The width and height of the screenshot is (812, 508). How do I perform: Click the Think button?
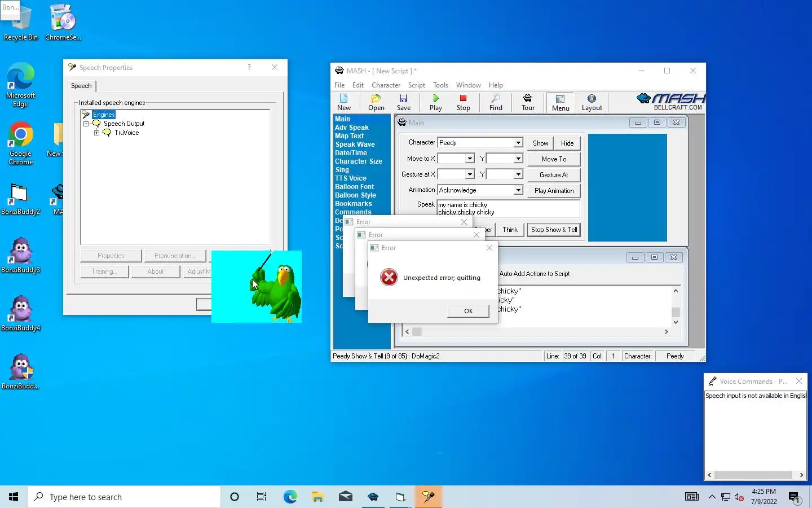coord(510,230)
